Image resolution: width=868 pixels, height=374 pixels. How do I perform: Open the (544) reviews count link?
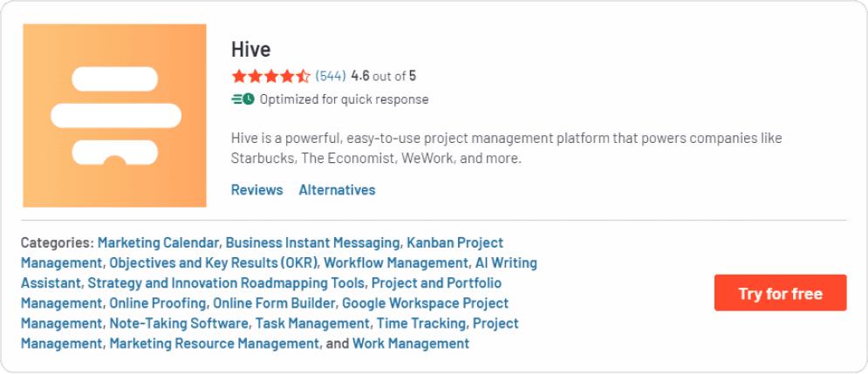(x=331, y=76)
